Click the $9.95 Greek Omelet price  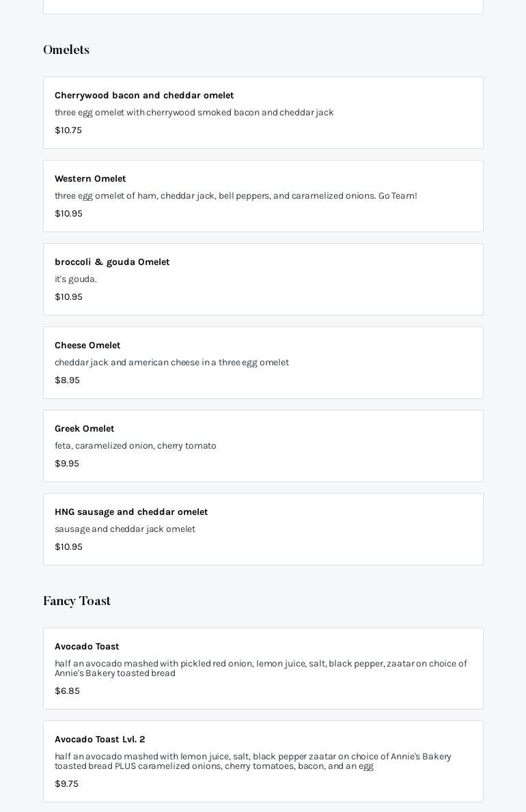point(67,464)
